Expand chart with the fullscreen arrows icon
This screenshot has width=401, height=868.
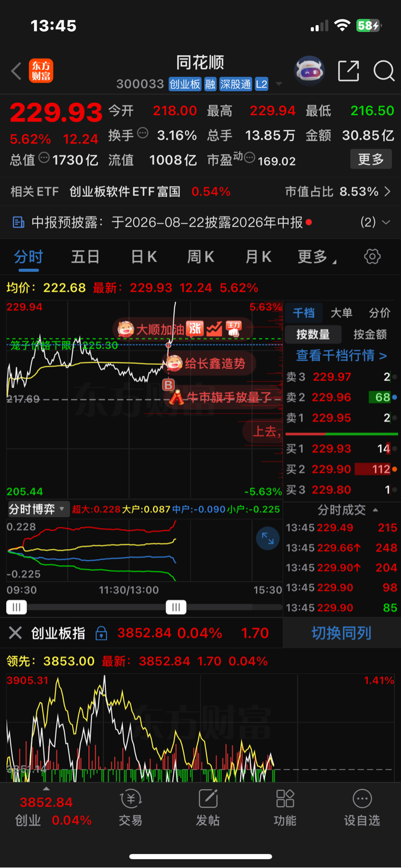coord(268,538)
